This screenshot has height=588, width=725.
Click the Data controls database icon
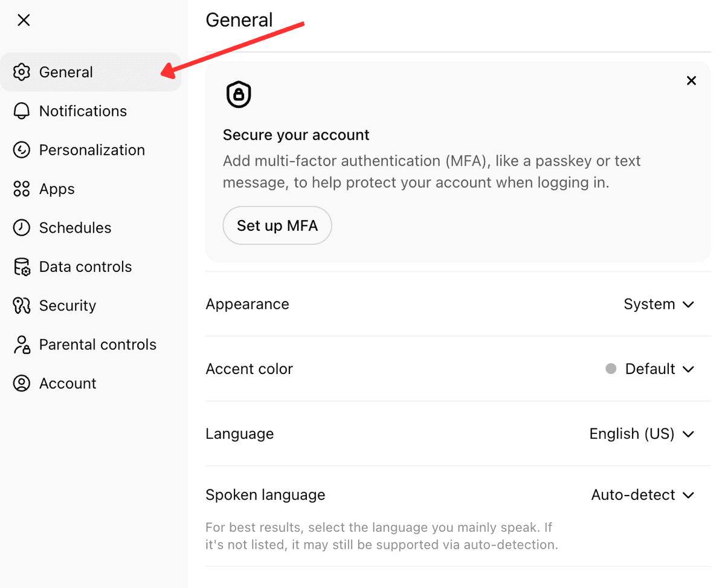pyautogui.click(x=22, y=266)
